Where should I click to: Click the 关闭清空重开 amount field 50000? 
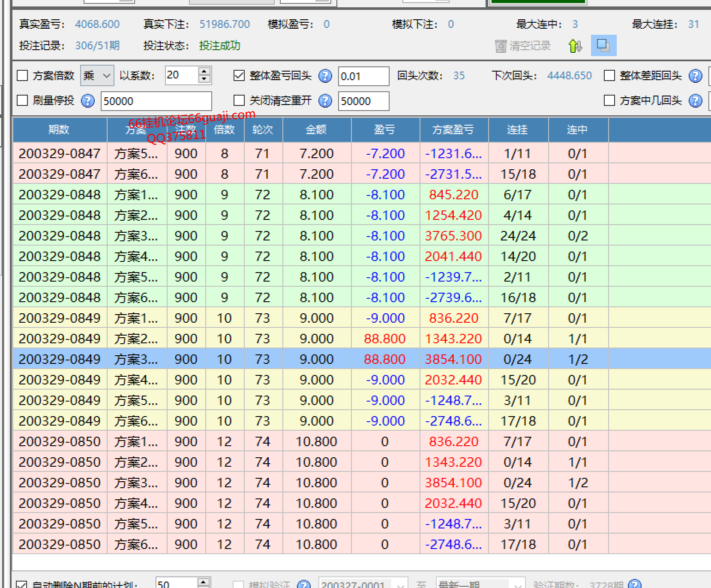point(363,101)
